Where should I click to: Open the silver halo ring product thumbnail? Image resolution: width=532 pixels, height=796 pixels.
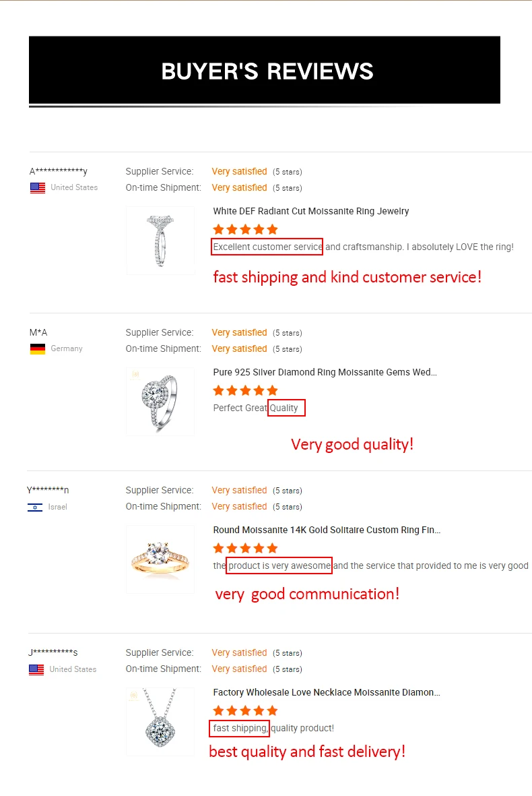click(x=160, y=402)
